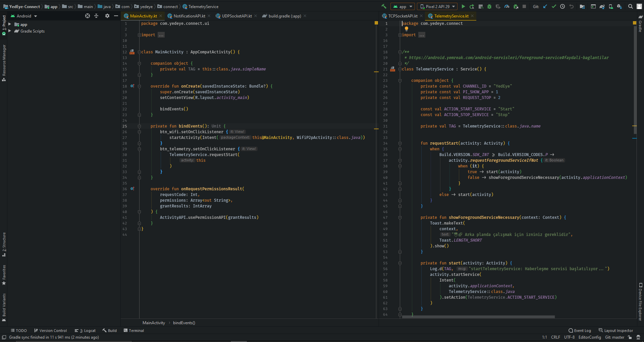Switch to the TCPSocketAPI.kt tab

pyautogui.click(x=402, y=16)
